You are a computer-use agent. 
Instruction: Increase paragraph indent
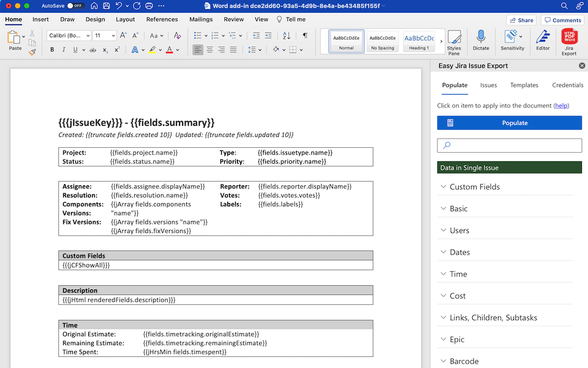[268, 36]
